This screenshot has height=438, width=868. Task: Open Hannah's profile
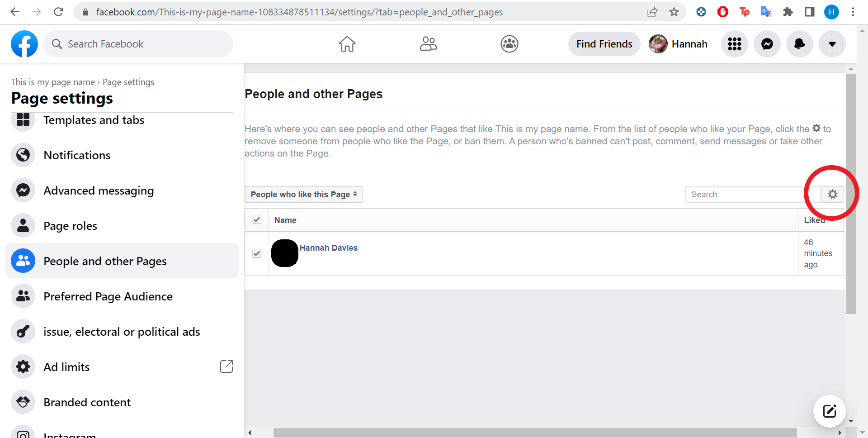tap(679, 44)
